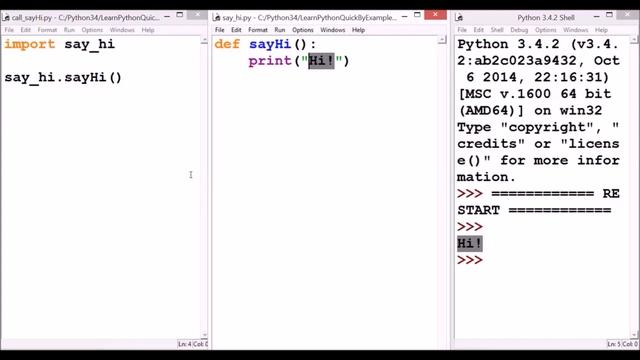The image size is (640, 360).
Task: Click the IDLE icon of say_hi.py window
Action: coord(217,17)
